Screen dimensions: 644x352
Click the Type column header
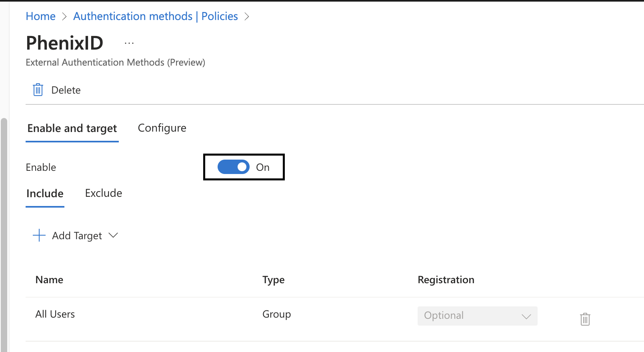click(274, 280)
